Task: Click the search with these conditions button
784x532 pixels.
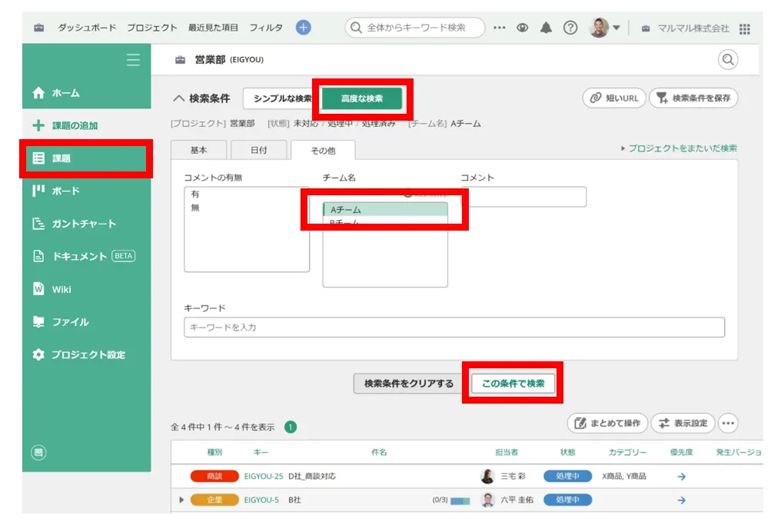Action: [x=513, y=383]
